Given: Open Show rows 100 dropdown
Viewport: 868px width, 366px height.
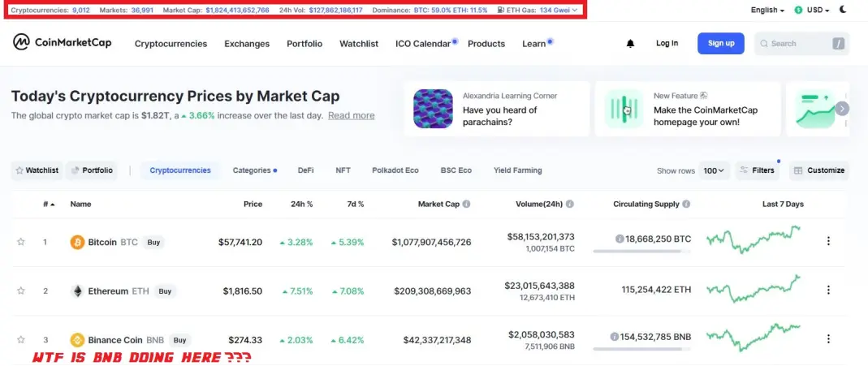Looking at the screenshot, I should pyautogui.click(x=714, y=171).
